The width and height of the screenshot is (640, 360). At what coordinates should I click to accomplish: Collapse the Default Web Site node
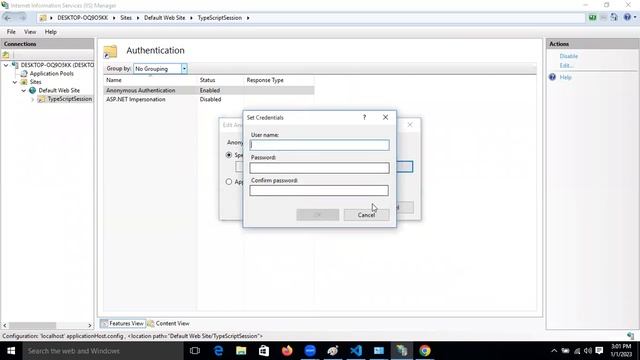tap(24, 91)
